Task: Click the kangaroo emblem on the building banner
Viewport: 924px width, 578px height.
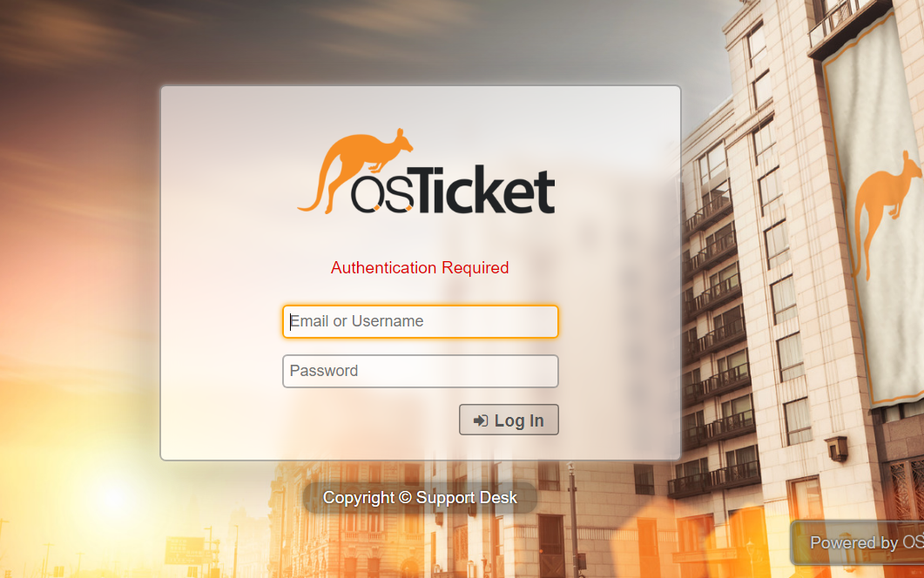Action: tap(884, 209)
